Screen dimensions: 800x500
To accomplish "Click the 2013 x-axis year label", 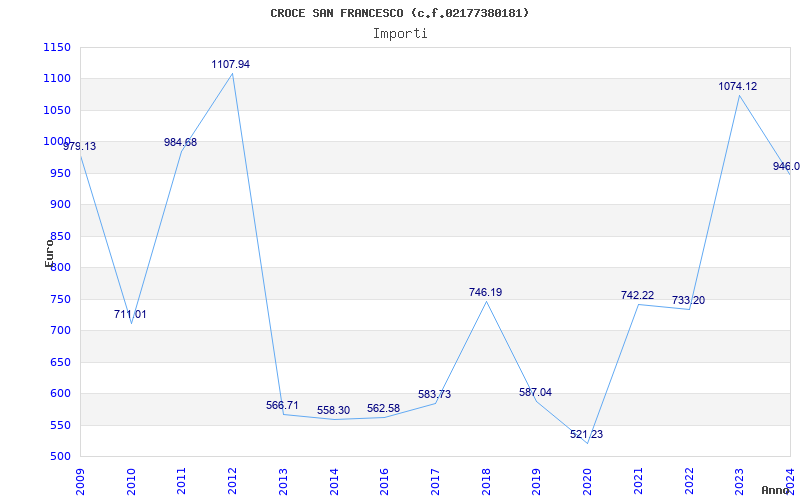I will [x=283, y=481].
